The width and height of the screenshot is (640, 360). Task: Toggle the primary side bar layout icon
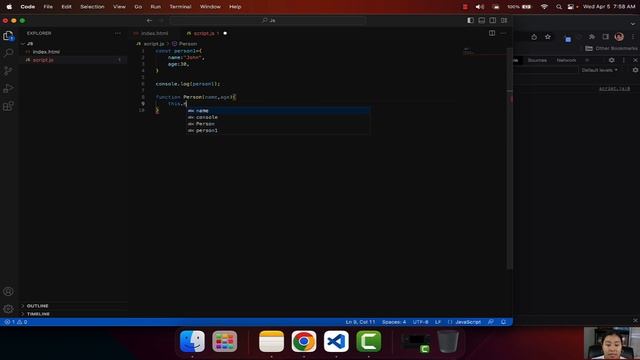point(471,20)
